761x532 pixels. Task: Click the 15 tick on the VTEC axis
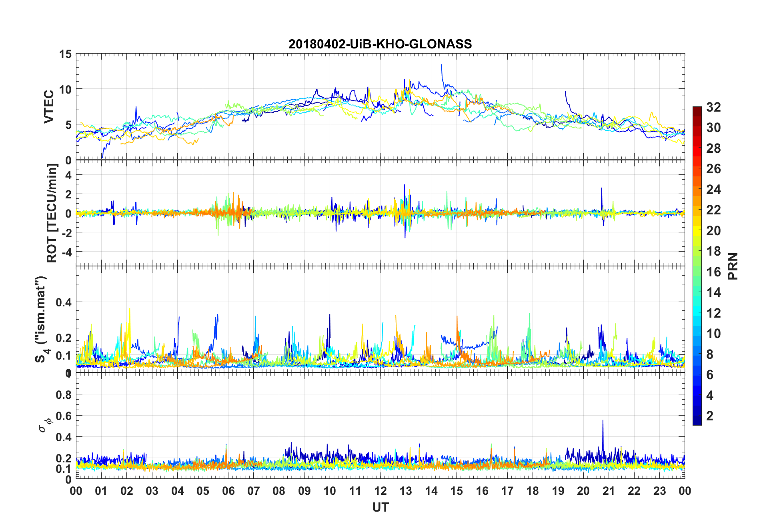[66, 54]
